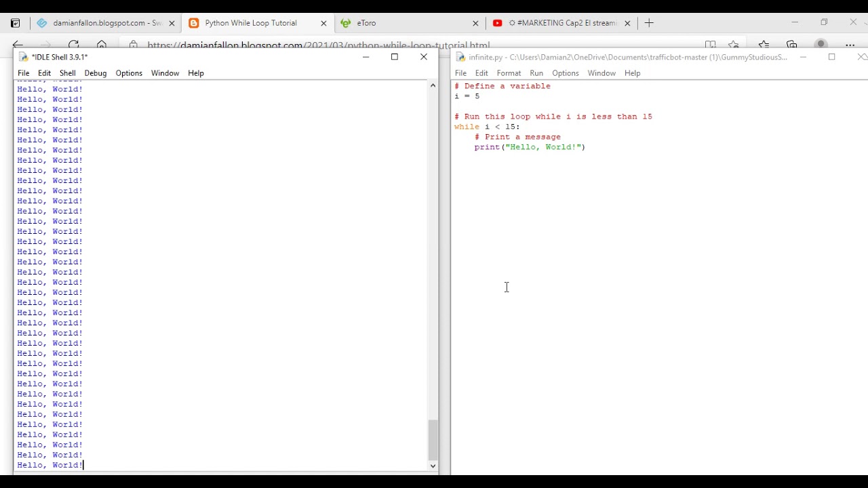Click the eToro tab favicon
Screen dimensions: 868x488
(x=346, y=23)
